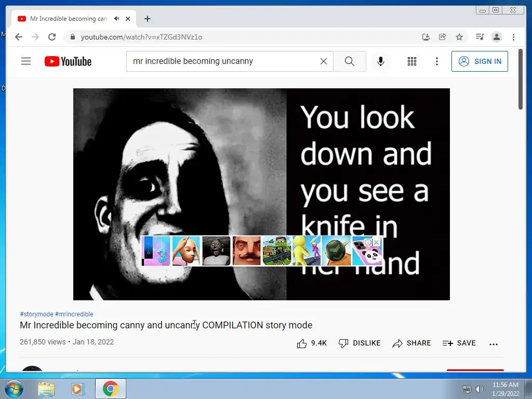Click the SIGN IN button
The image size is (532, 399).
pos(480,61)
